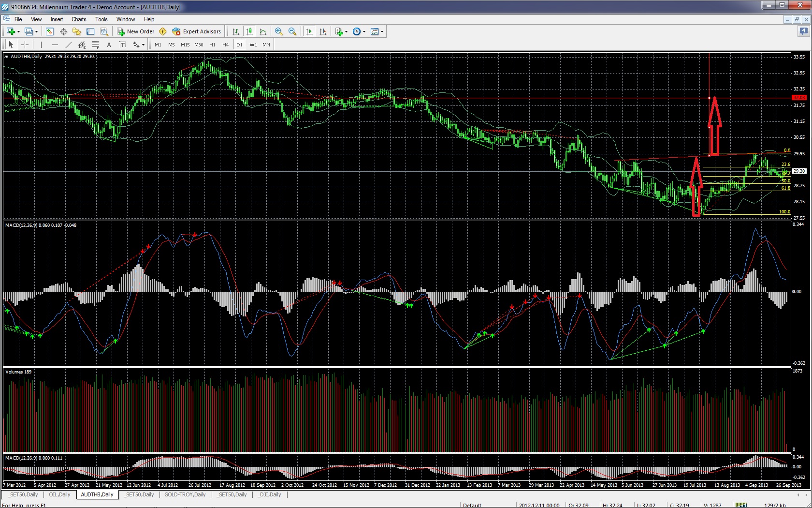Expand the templates dropdown arrow
Image resolution: width=812 pixels, height=508 pixels.
[382, 31]
